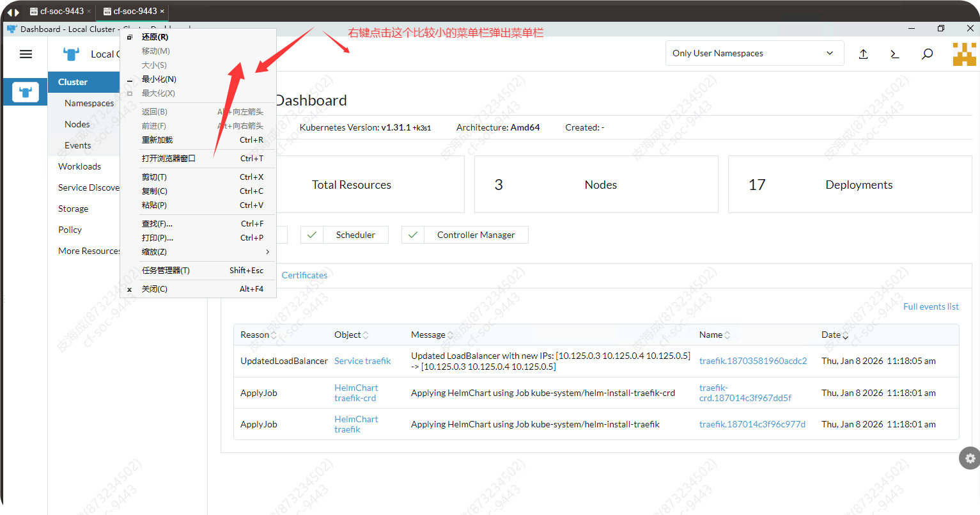980x515 pixels.
Task: Expand Storage in the sidebar
Action: click(x=74, y=209)
